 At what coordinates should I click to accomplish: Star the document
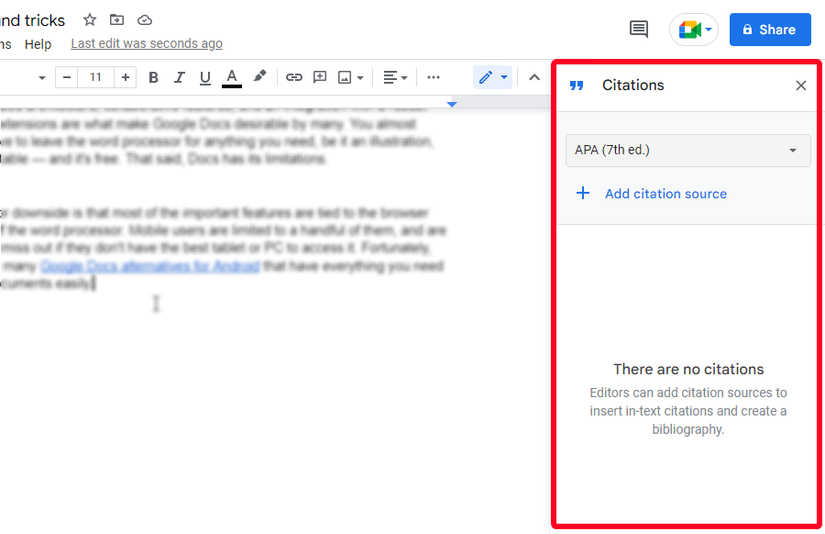point(90,20)
